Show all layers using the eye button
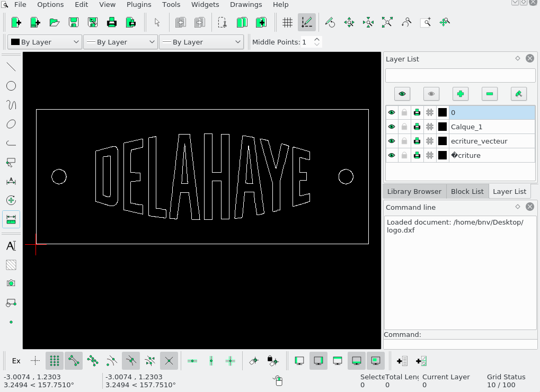The width and height of the screenshot is (540, 392). pos(402,94)
